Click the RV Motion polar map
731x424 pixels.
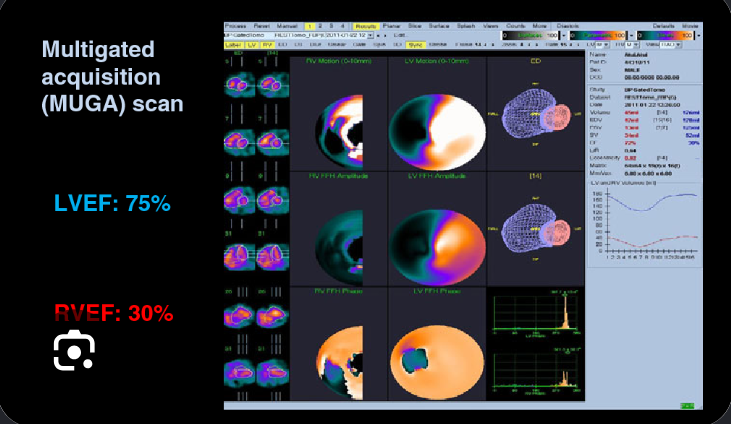[339, 132]
